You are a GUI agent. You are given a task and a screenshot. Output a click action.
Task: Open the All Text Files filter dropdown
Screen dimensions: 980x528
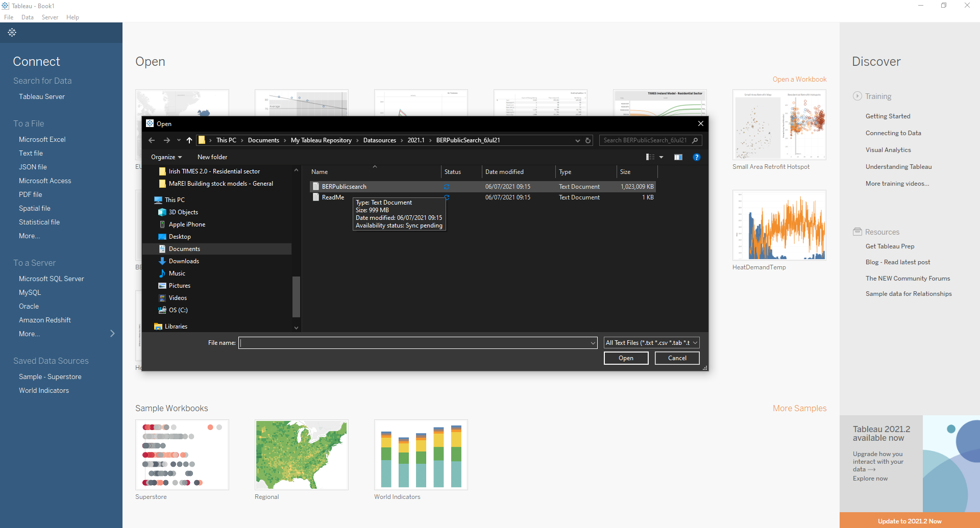(x=651, y=343)
